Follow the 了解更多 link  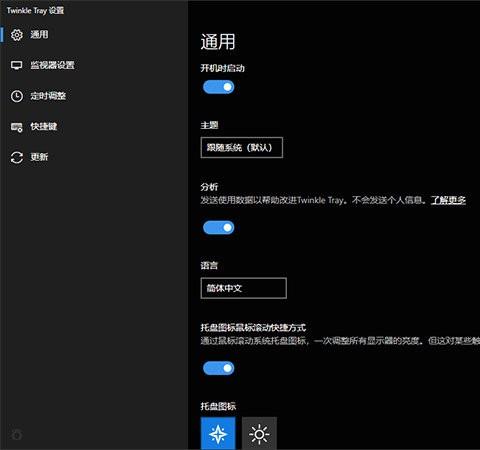[448, 200]
